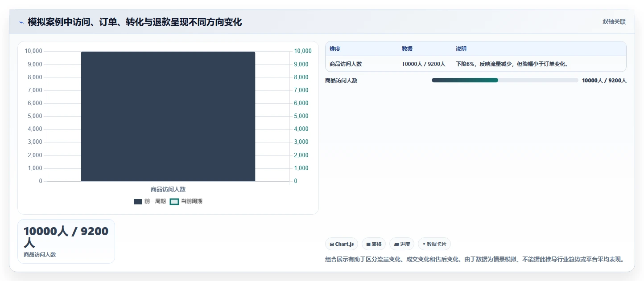This screenshot has height=281, width=644.
Task: Click the 10000人 / 9200人 data card
Action: click(x=66, y=241)
